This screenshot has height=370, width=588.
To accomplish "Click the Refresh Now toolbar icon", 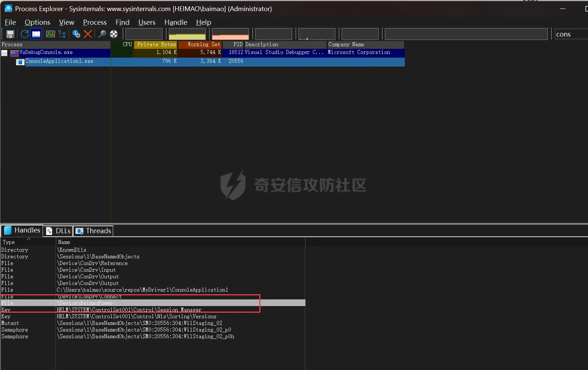I will point(24,34).
